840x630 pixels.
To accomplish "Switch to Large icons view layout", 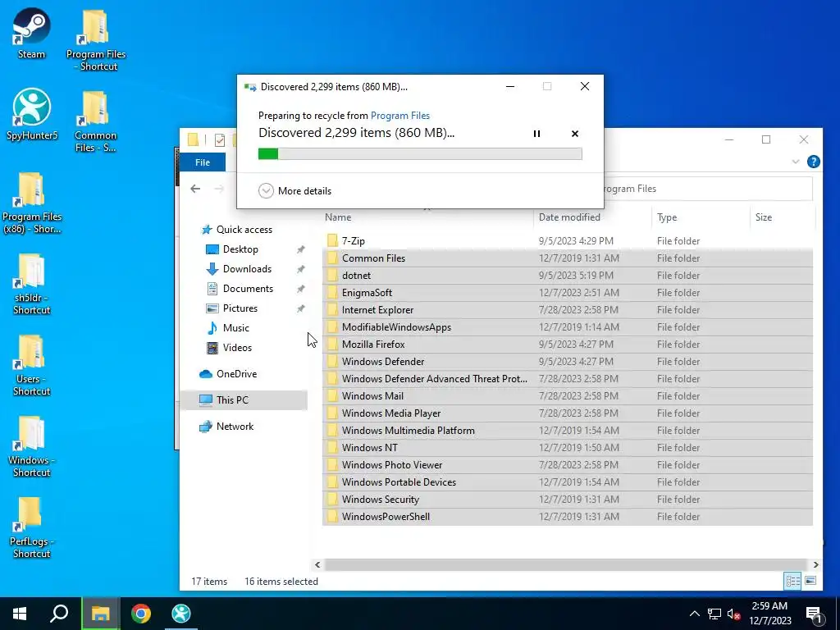I will point(810,581).
